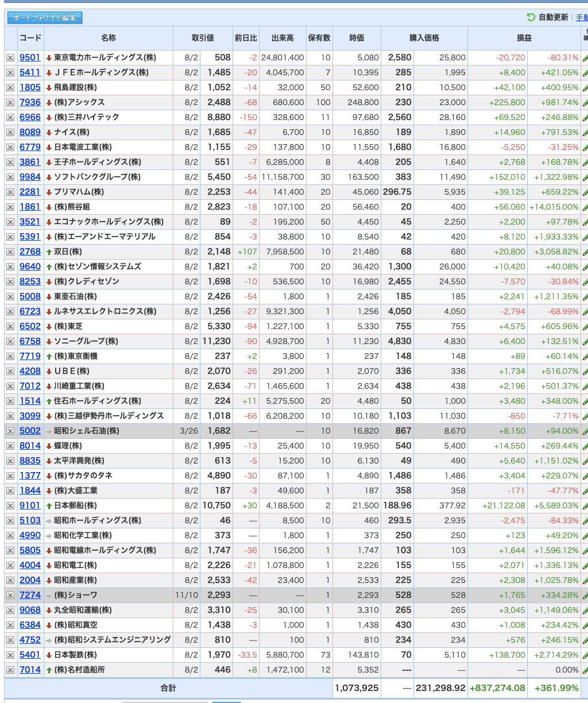Select the name ソフトバンクグループ(株)
This screenshot has width=588, height=703.
(x=97, y=177)
